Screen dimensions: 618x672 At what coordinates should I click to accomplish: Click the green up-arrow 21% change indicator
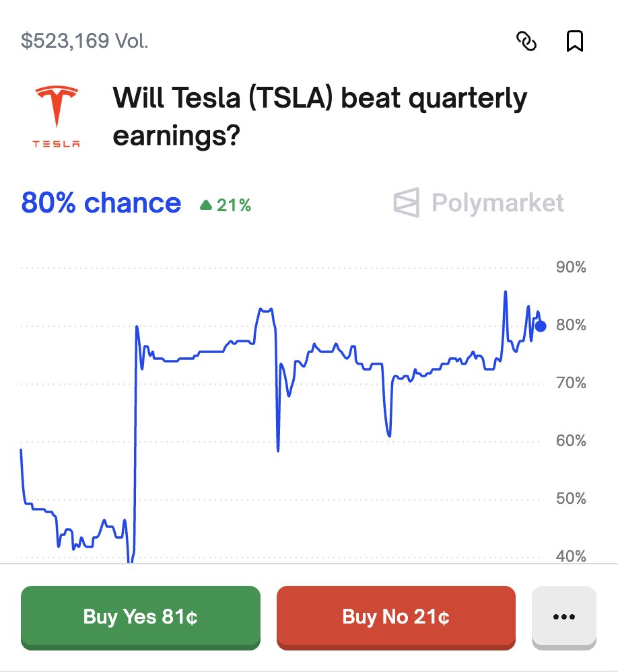point(226,205)
